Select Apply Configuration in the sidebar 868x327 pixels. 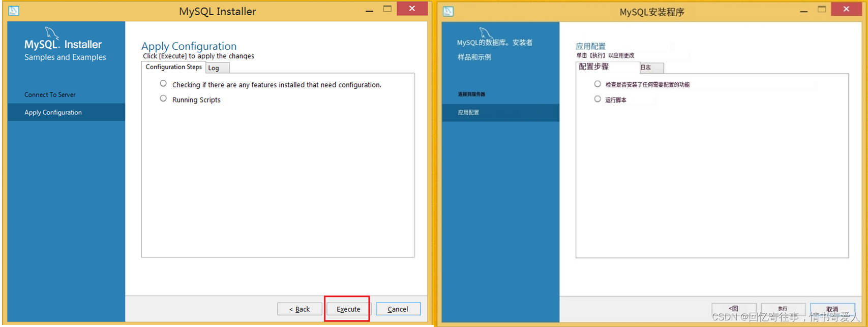point(66,112)
